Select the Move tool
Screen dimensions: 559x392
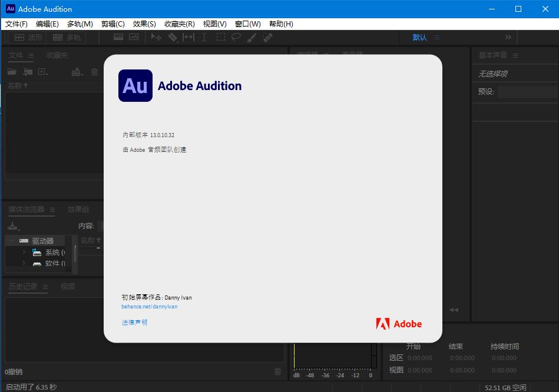pyautogui.click(x=156, y=37)
